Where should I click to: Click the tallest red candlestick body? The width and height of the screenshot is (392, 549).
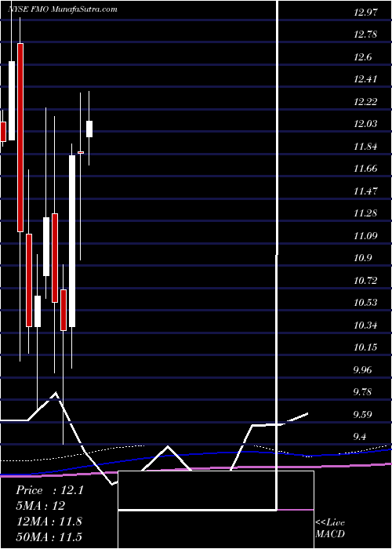point(20,137)
